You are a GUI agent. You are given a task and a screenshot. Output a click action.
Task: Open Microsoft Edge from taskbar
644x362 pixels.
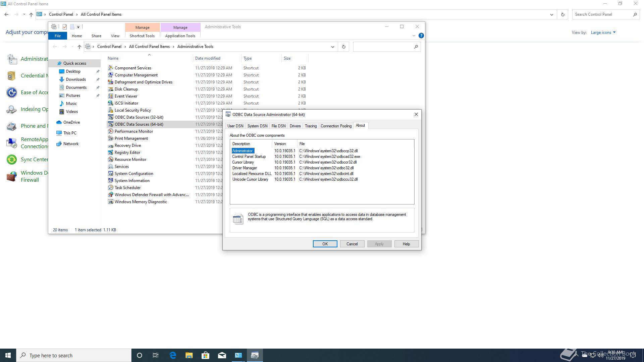pos(173,355)
